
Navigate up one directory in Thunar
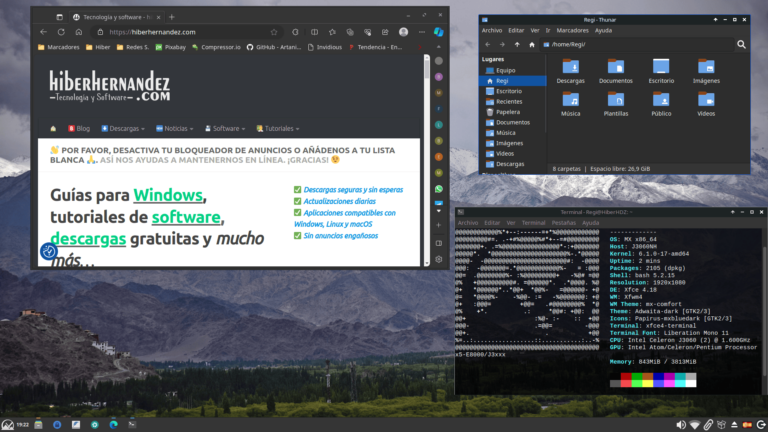(x=518, y=45)
